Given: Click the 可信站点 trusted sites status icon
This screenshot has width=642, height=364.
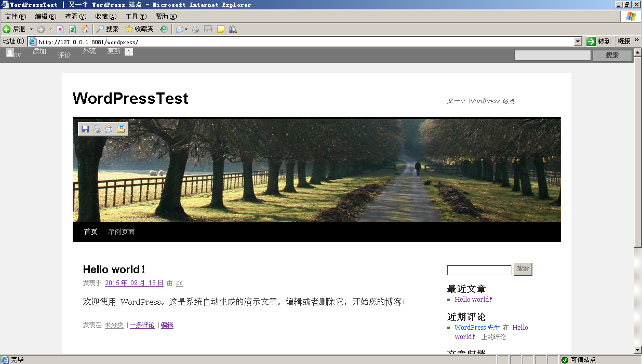Looking at the screenshot, I should 565,360.
